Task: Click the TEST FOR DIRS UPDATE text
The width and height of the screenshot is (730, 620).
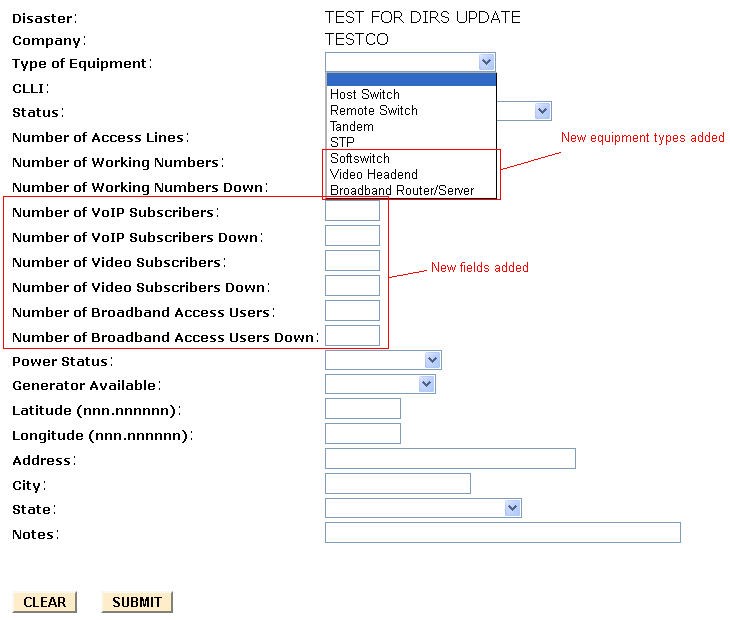Action: tap(423, 18)
